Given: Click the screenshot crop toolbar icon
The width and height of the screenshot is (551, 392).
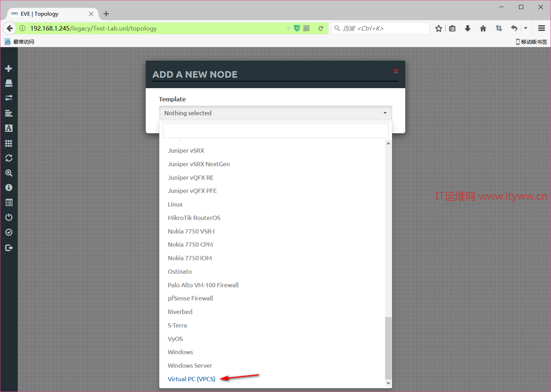Looking at the screenshot, I should click(498, 28).
